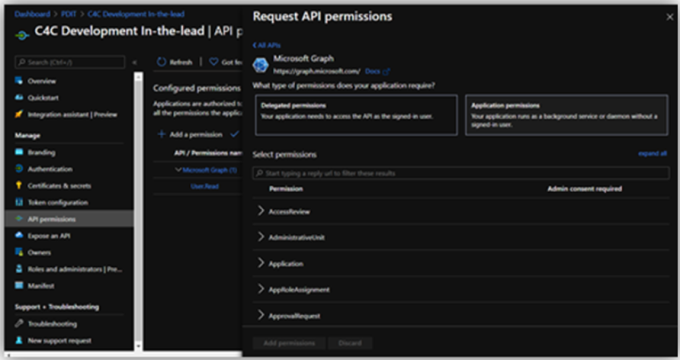Click Add a permission
680x360 pixels.
190,134
